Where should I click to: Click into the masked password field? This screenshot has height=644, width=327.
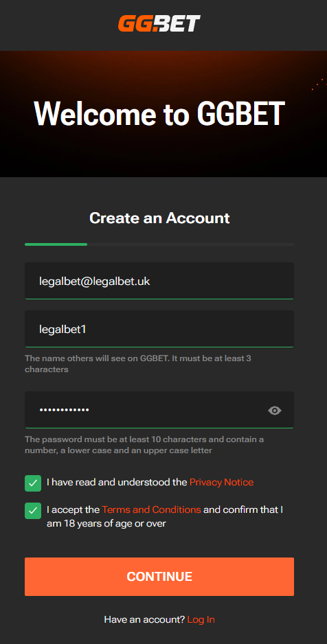pyautogui.click(x=159, y=410)
